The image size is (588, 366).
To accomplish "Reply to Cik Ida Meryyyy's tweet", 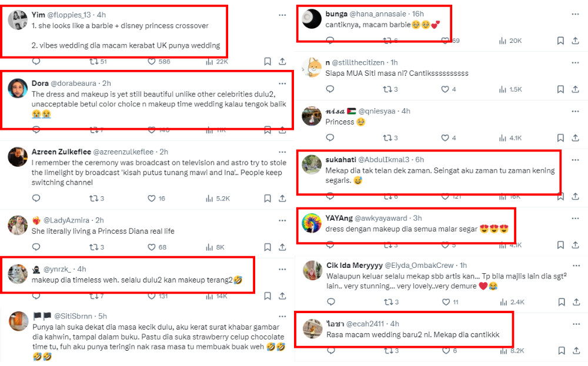I will [x=330, y=302].
